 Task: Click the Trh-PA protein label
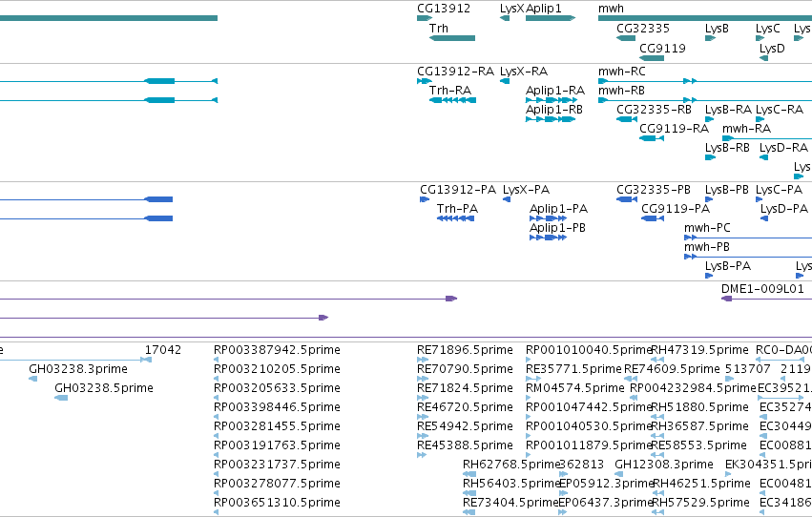pos(457,209)
